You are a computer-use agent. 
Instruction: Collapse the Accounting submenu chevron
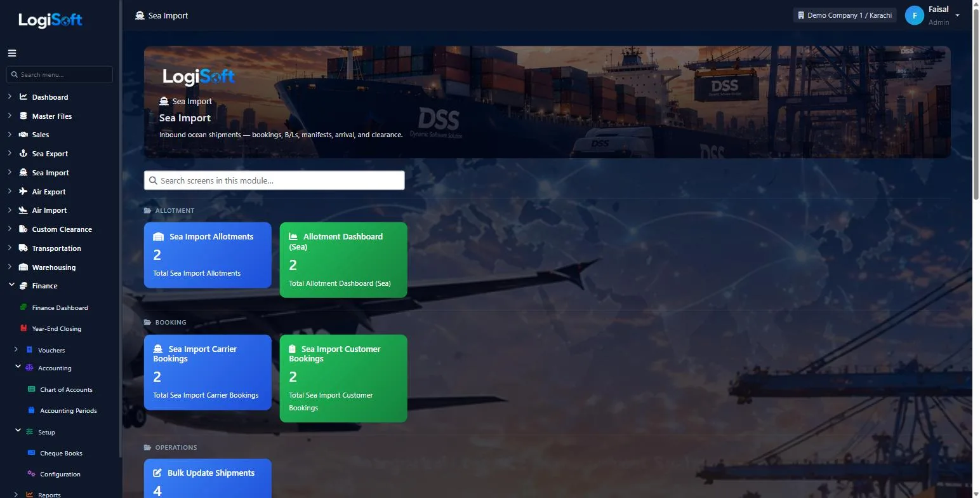pyautogui.click(x=18, y=367)
